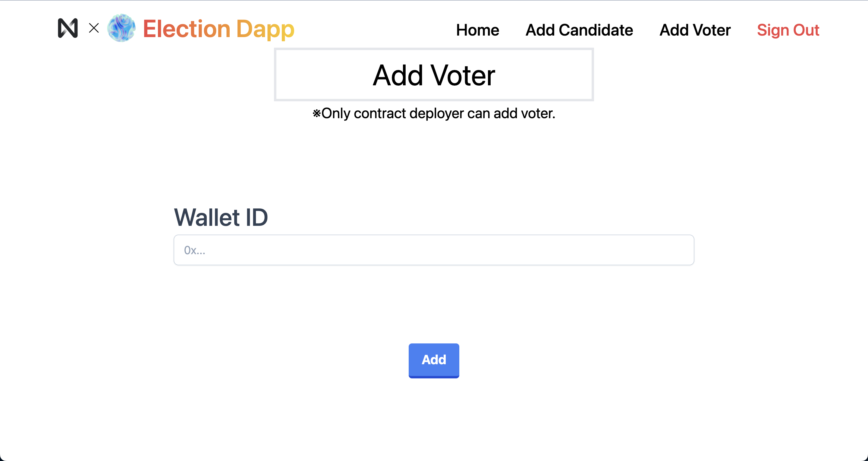Screen dimensions: 868x461
Task: Open the Home page
Action: [477, 30]
